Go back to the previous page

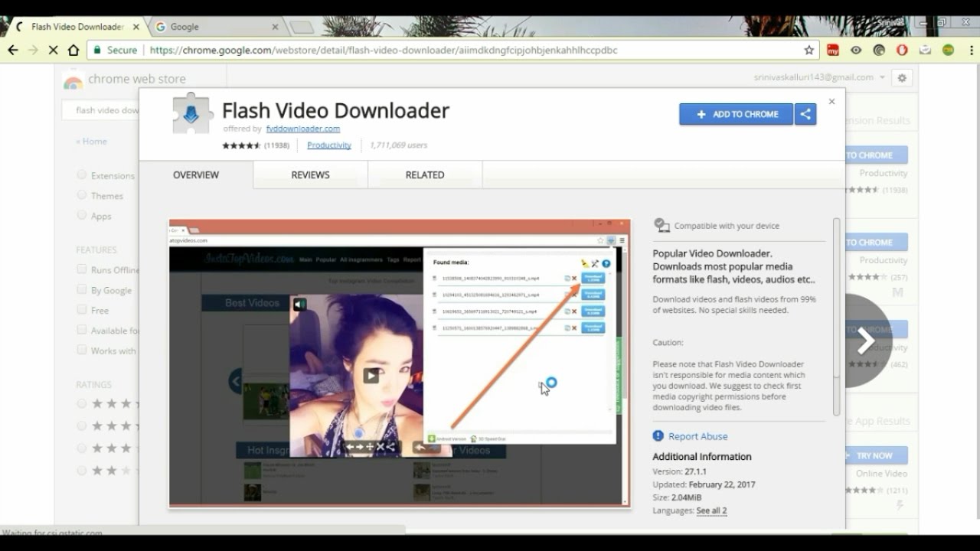(x=13, y=50)
